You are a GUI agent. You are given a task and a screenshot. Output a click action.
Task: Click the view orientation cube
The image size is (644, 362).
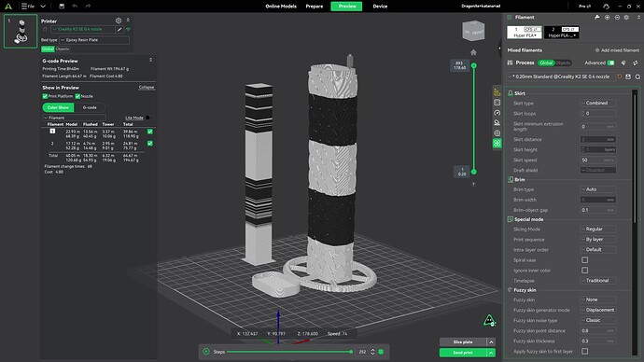click(473, 31)
